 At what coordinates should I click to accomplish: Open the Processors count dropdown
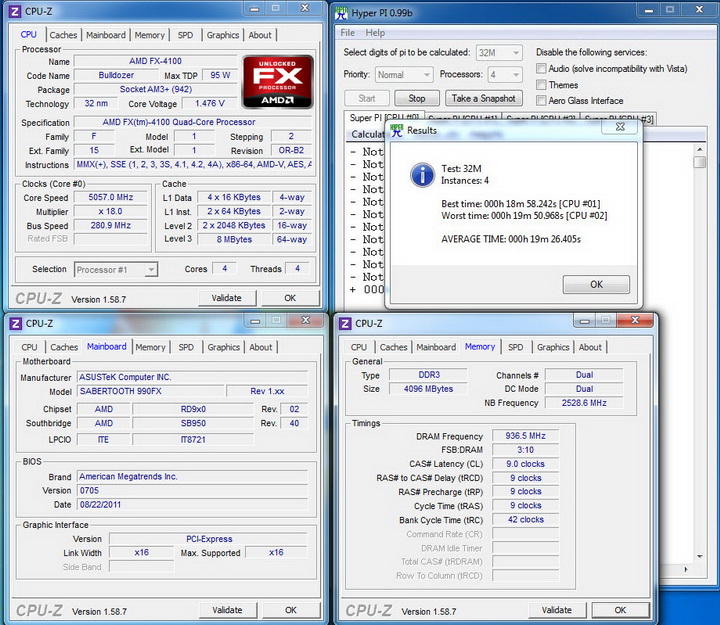click(506, 74)
